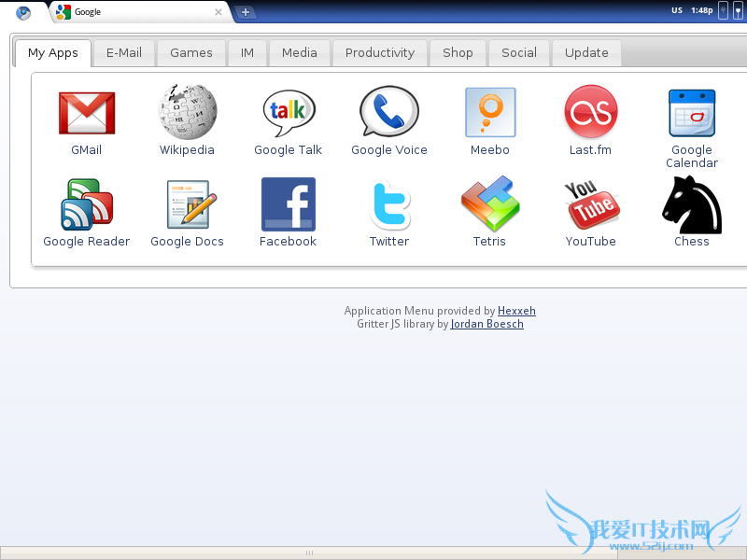
Task: Launch the Chess knight icon
Action: coord(692,204)
